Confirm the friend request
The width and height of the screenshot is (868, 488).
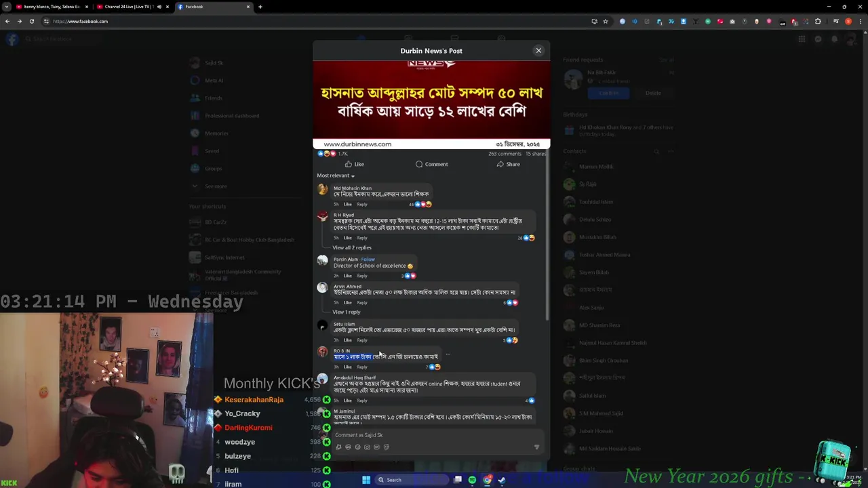[608, 93]
